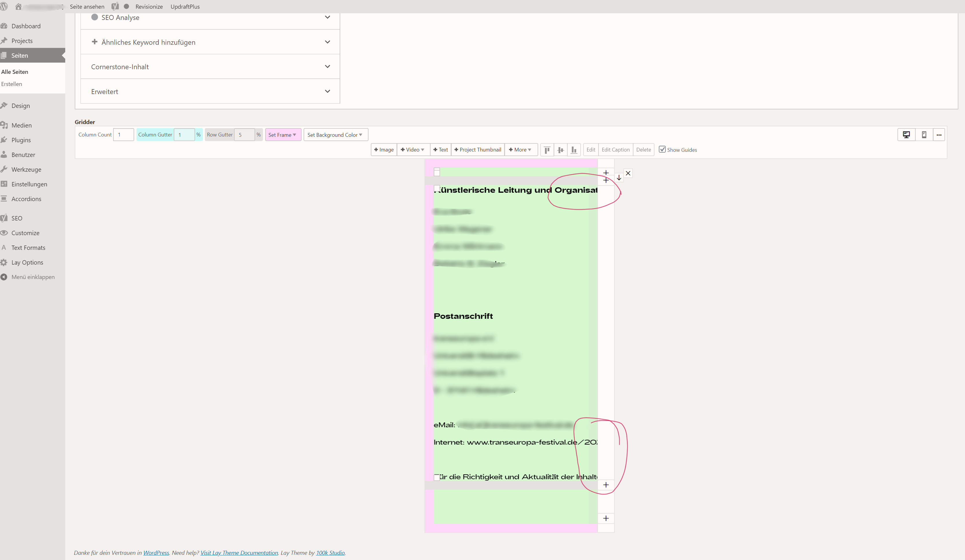Viewport: 965px width, 560px height.
Task: Delete row with the X icon
Action: (628, 173)
